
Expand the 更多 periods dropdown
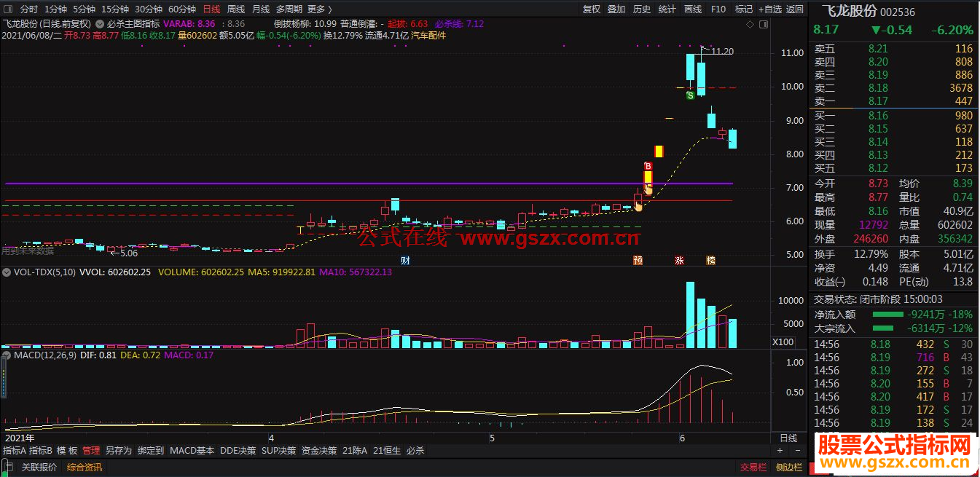click(x=319, y=9)
